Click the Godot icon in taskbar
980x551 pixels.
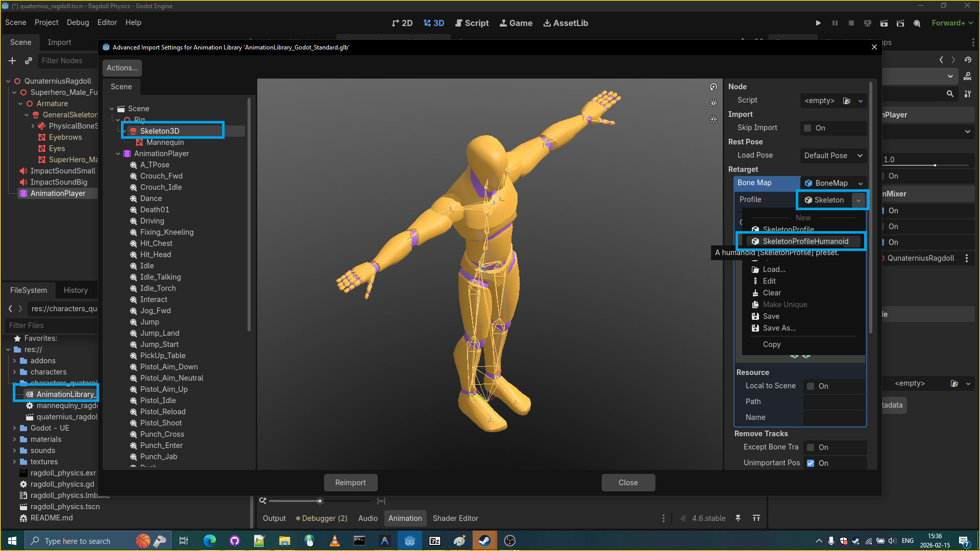coord(409,541)
